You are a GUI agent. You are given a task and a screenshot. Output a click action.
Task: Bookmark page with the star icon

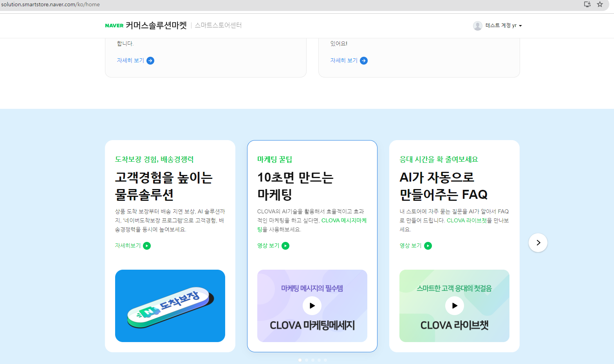tap(600, 4)
